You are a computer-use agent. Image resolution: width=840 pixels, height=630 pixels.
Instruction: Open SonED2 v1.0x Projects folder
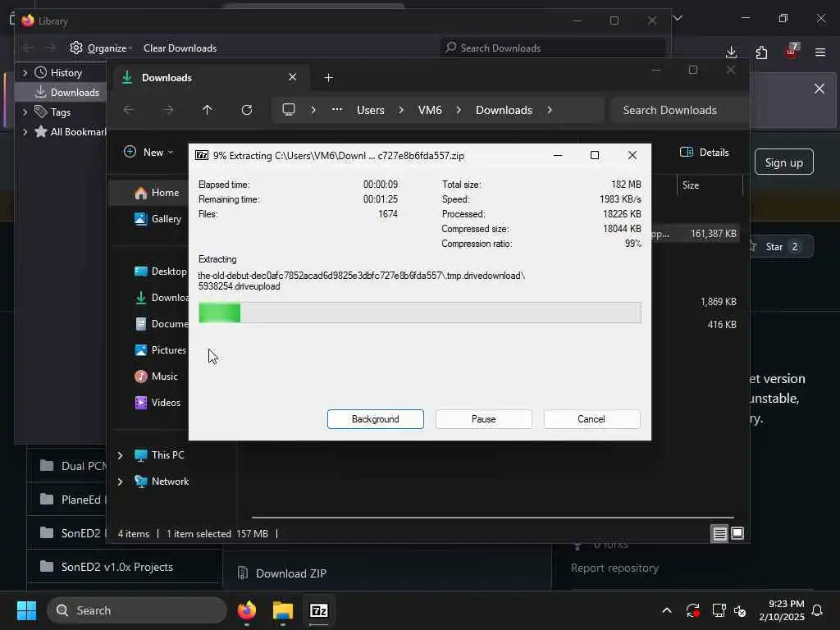116,567
